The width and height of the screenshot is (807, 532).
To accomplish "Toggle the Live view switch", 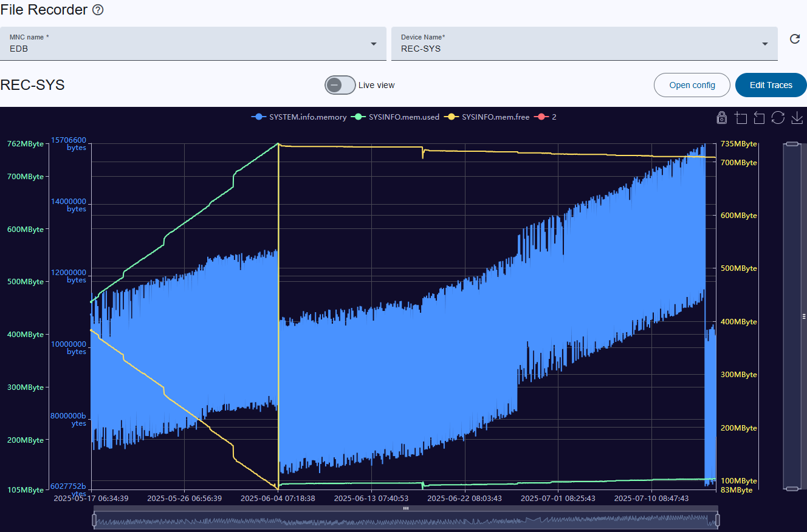I will [340, 85].
